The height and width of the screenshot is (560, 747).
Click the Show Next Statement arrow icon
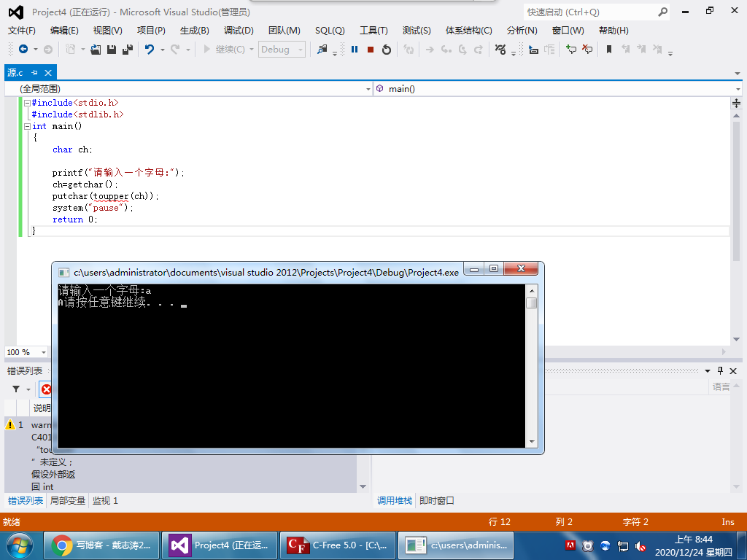click(430, 49)
